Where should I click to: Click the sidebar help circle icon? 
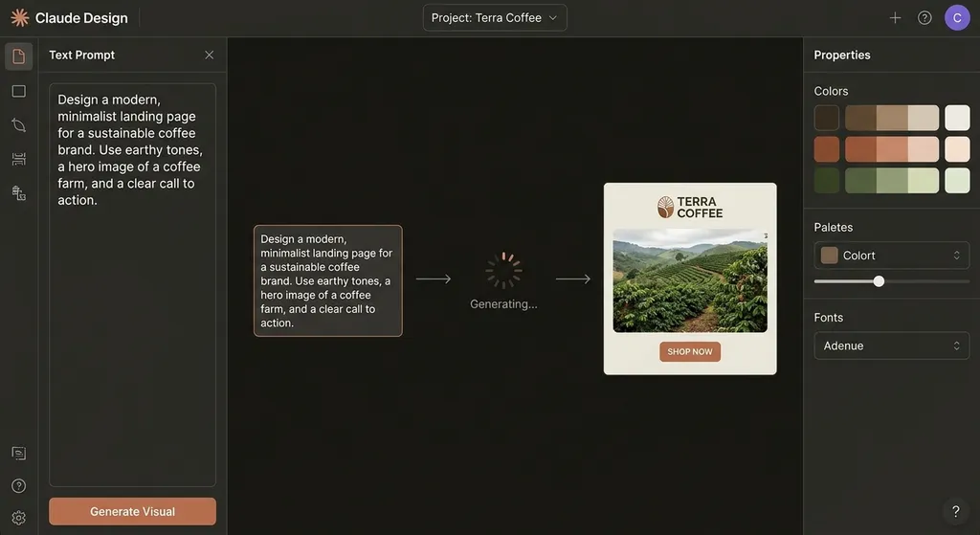click(x=19, y=485)
